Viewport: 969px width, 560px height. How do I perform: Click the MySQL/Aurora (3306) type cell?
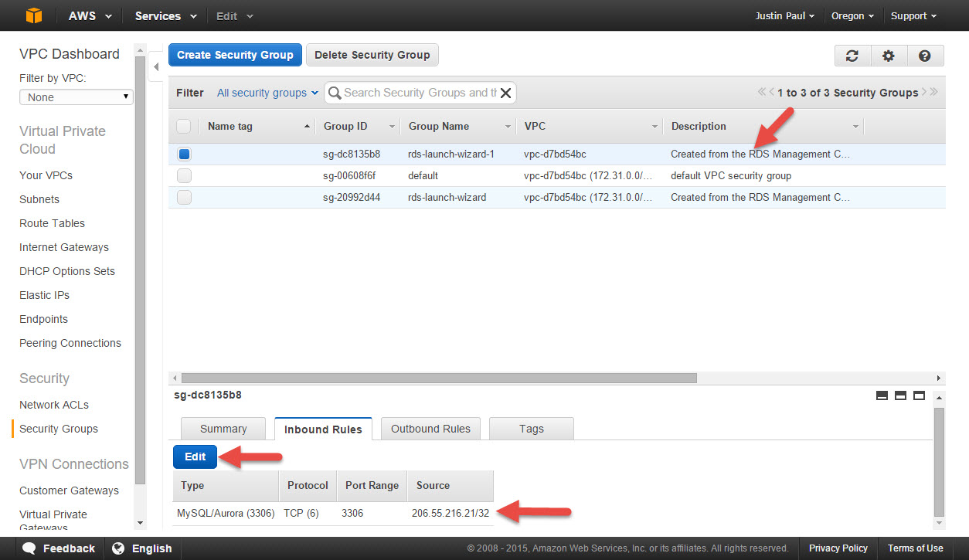coord(226,513)
